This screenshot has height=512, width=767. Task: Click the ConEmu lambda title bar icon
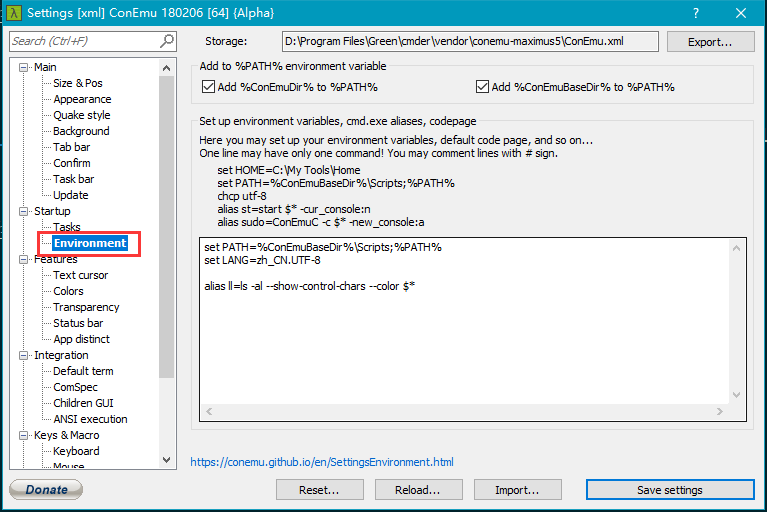(14, 13)
